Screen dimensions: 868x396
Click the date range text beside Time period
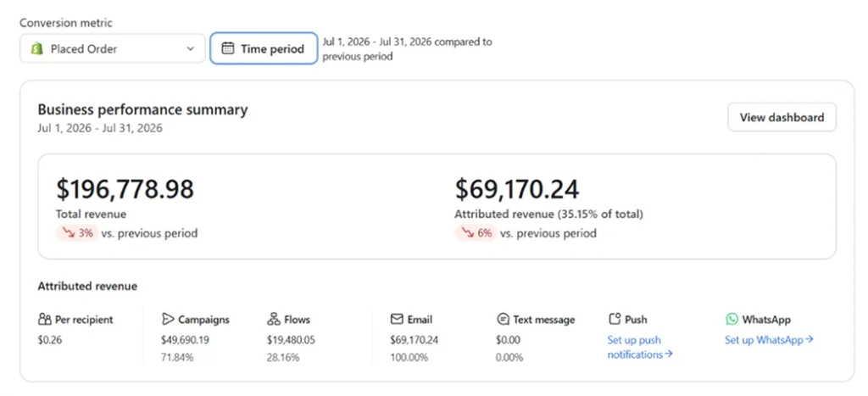point(408,48)
